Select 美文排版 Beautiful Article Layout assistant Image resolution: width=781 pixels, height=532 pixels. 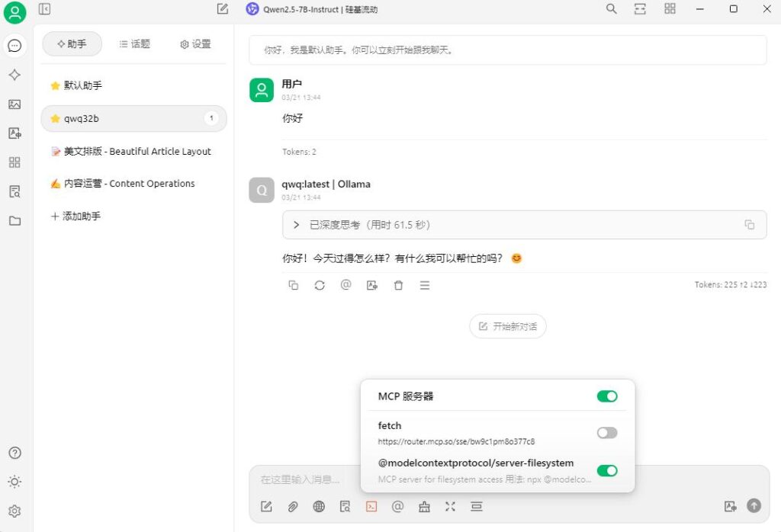click(x=133, y=151)
